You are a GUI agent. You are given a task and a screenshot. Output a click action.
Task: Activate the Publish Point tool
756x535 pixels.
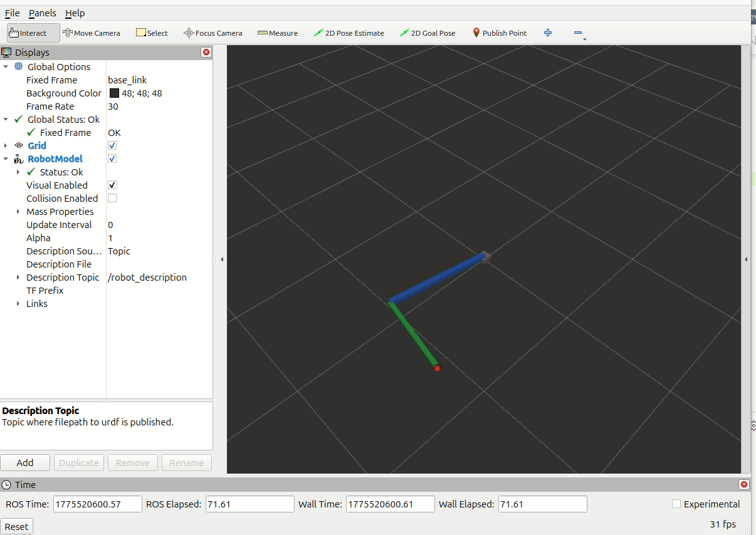pos(499,33)
